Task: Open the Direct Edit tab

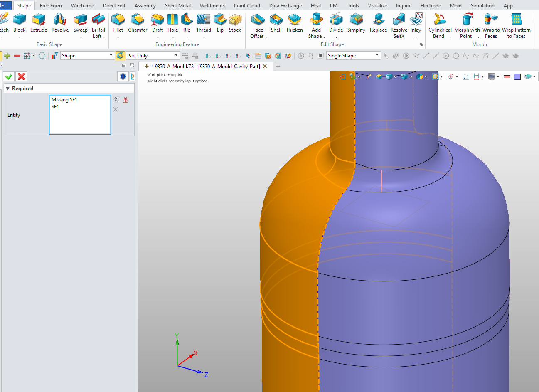Action: point(114,6)
